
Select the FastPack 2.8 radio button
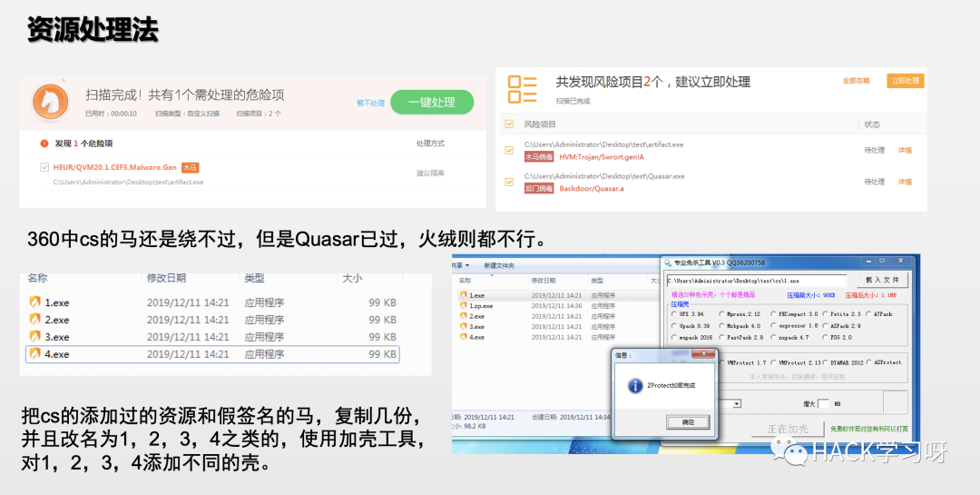722,337
